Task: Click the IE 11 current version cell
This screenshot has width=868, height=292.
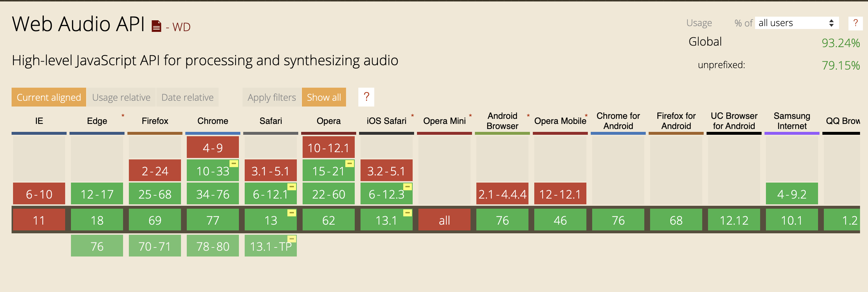Action: 39,220
